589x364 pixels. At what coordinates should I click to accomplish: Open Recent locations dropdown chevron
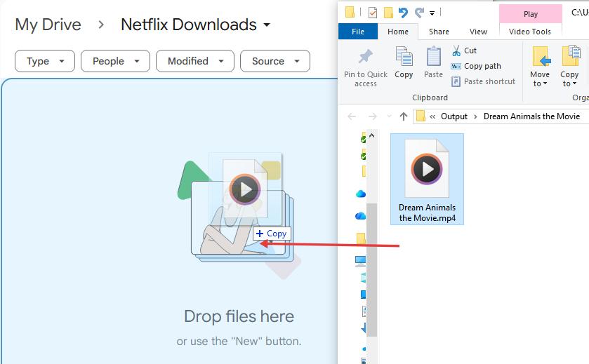pos(389,116)
